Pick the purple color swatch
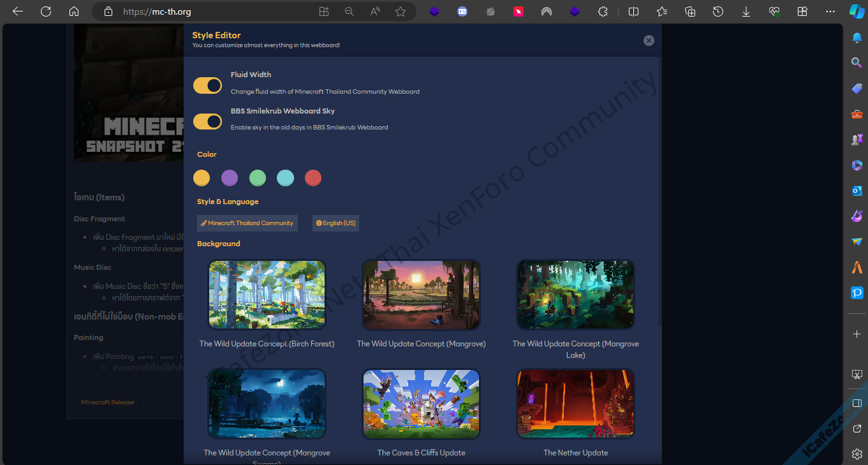 (x=230, y=178)
